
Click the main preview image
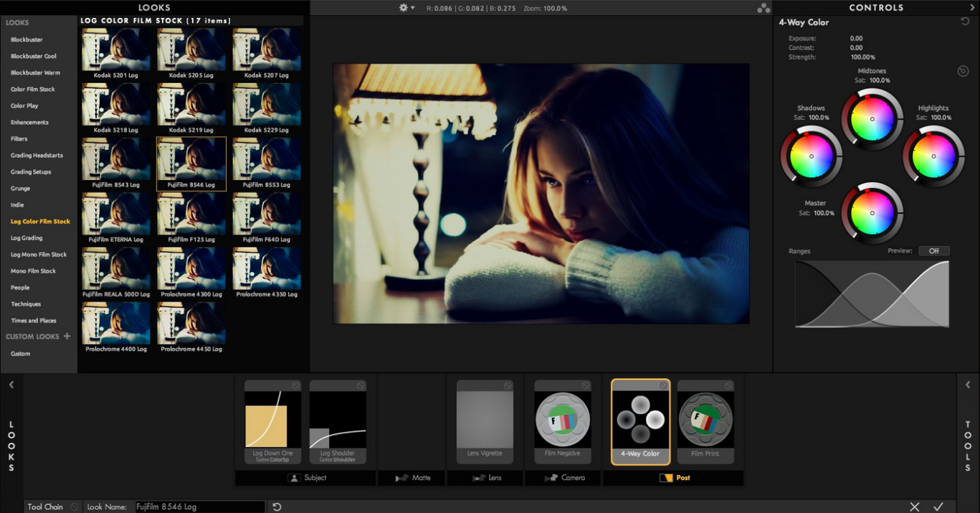click(x=541, y=193)
